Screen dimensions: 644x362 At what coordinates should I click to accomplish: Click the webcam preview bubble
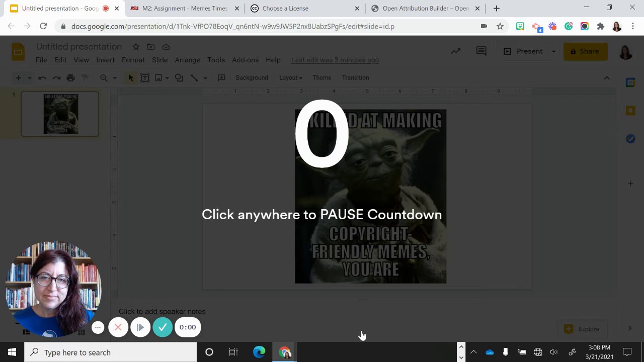53,289
